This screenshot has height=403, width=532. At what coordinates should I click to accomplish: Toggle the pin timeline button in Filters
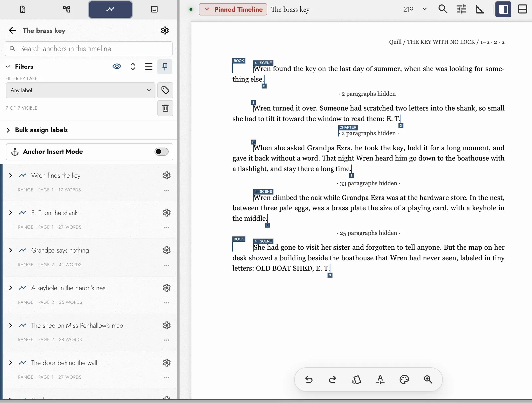[x=165, y=67]
